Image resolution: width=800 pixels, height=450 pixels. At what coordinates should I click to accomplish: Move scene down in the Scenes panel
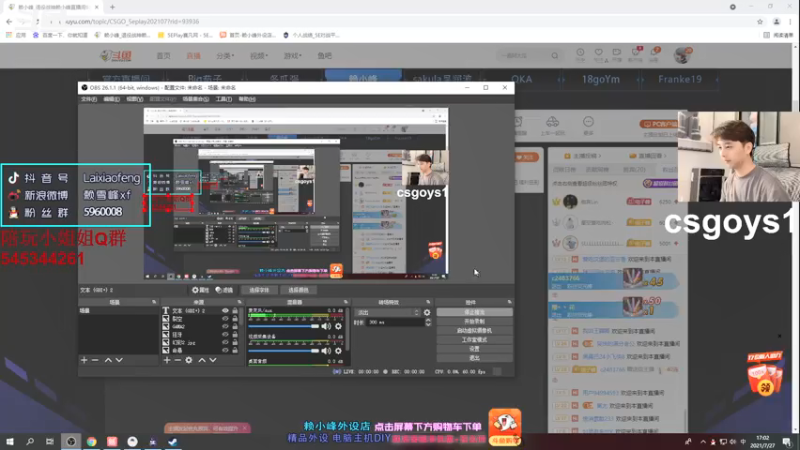point(119,360)
